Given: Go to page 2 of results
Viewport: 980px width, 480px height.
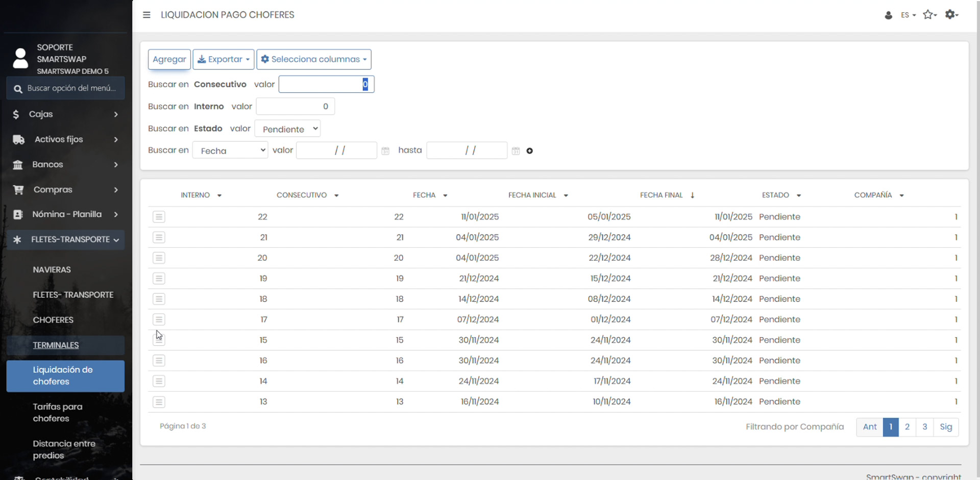Looking at the screenshot, I should tap(907, 427).
